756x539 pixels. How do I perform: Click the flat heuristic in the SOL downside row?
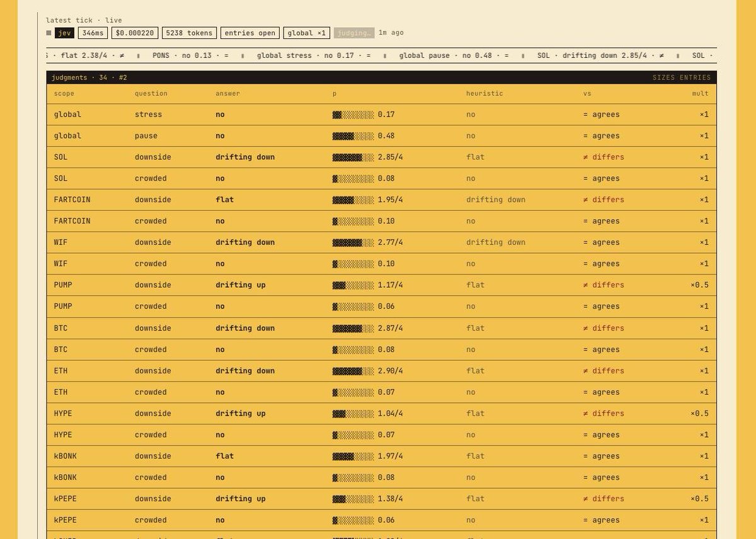[475, 157]
